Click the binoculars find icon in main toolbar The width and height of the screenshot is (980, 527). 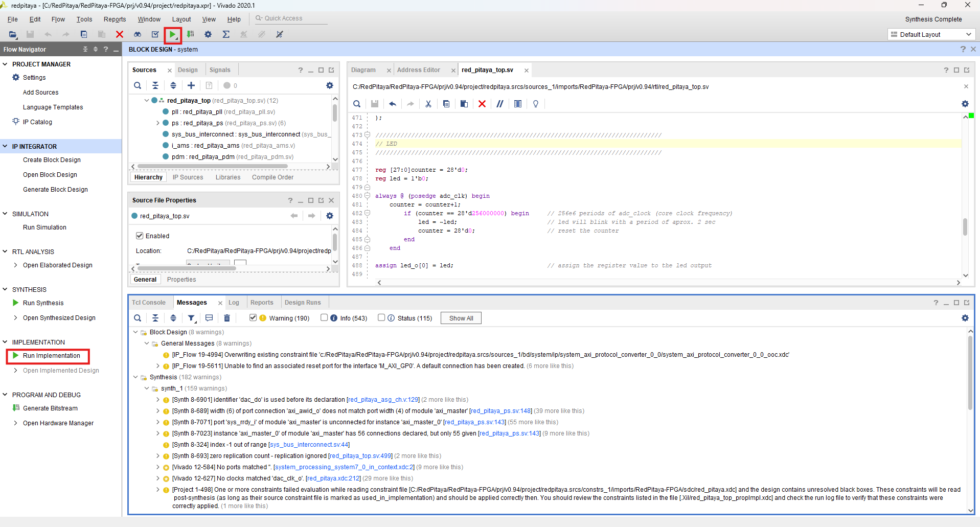(x=138, y=34)
